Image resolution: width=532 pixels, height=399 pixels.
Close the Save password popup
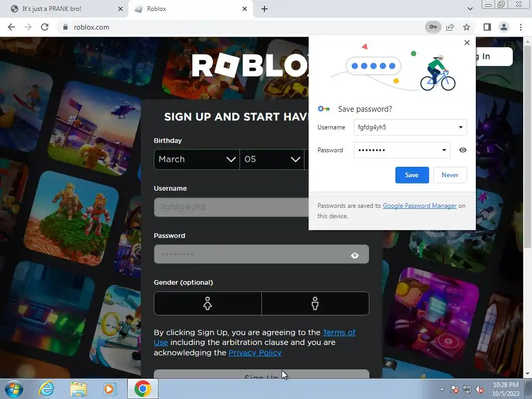click(467, 43)
